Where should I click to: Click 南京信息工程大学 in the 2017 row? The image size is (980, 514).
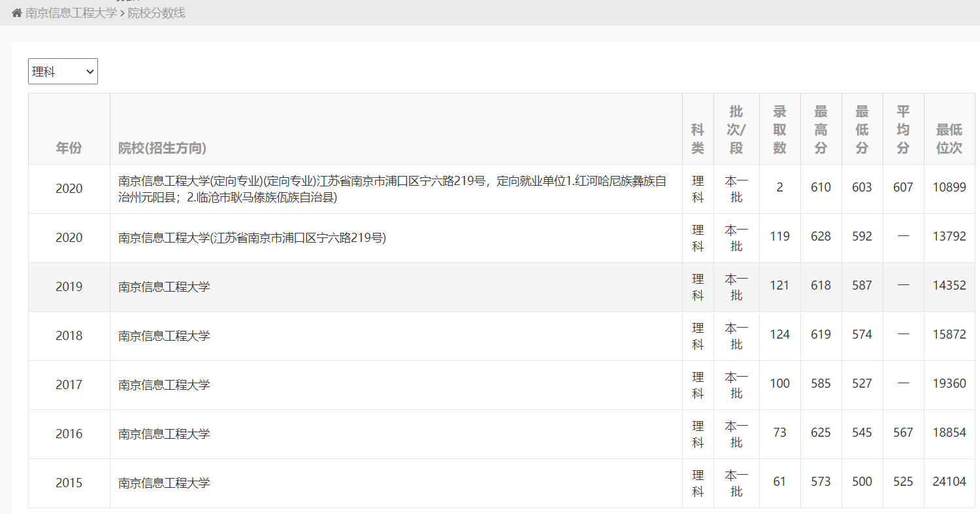tap(164, 385)
